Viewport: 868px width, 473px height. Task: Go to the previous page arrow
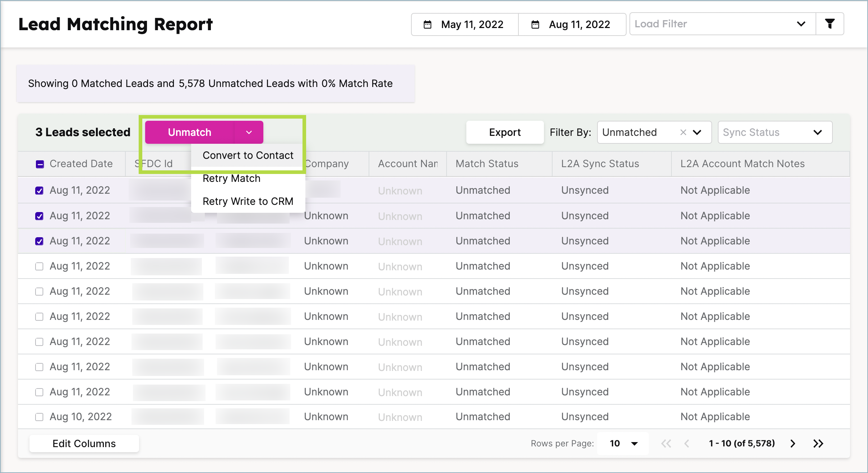(x=687, y=444)
